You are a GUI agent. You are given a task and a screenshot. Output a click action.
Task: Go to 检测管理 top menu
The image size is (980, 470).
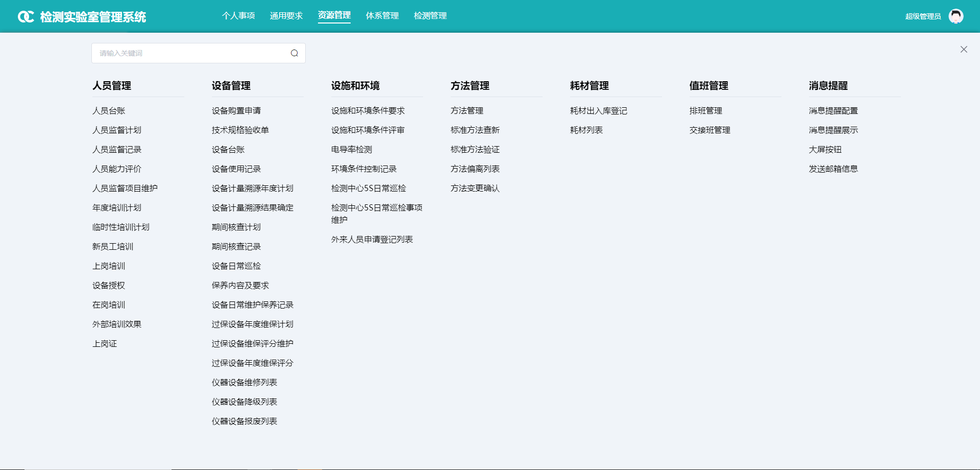point(430,16)
